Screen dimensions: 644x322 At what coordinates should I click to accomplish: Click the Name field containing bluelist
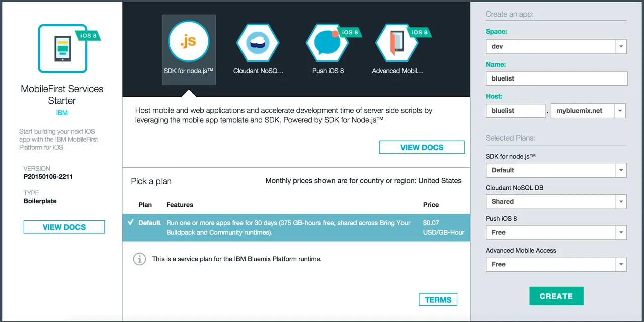pyautogui.click(x=556, y=78)
